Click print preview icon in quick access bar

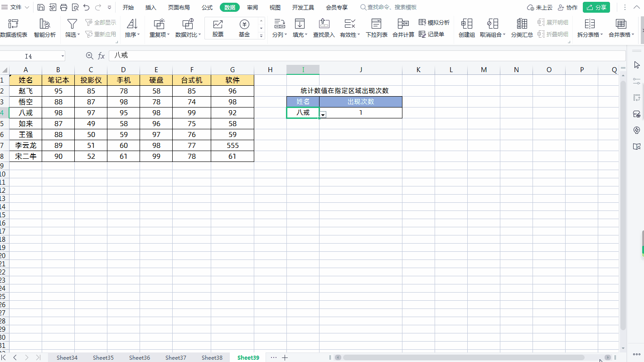pos(75,7)
